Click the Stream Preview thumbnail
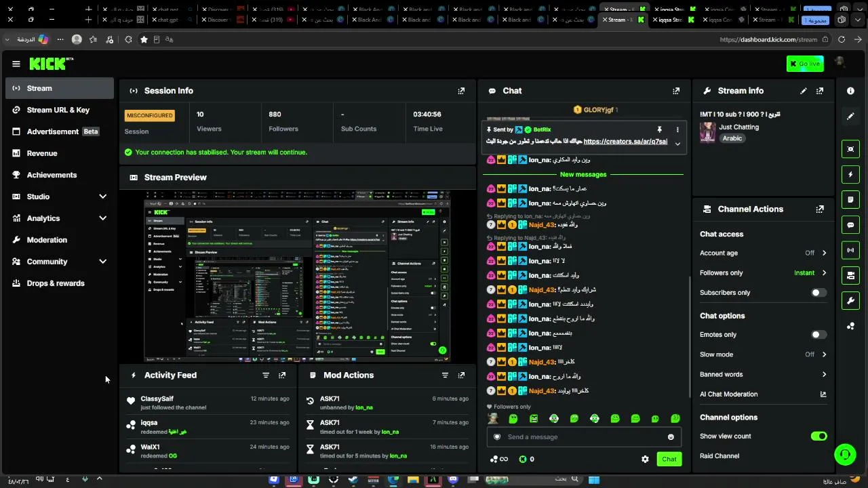868x488 pixels. (297, 277)
